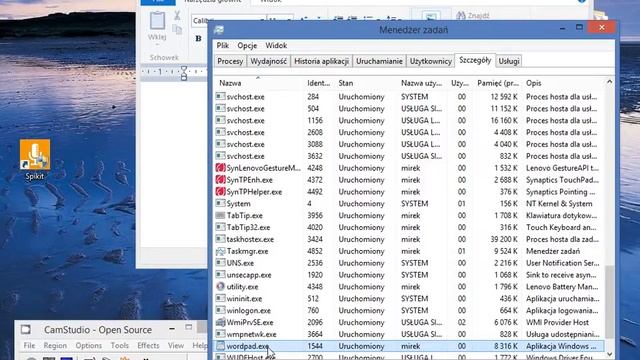
Task: Open the Tools menu in CamStudio
Action: pos(120,345)
